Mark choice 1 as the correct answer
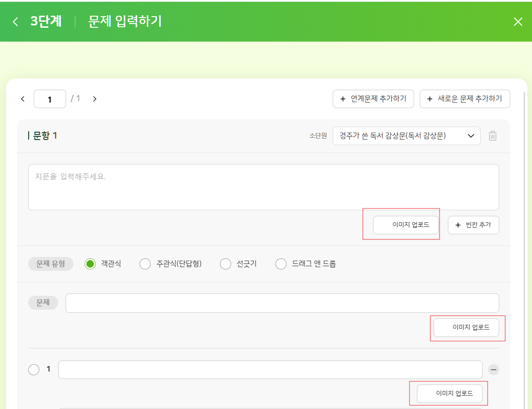Image resolution: width=532 pixels, height=409 pixels. [34, 370]
